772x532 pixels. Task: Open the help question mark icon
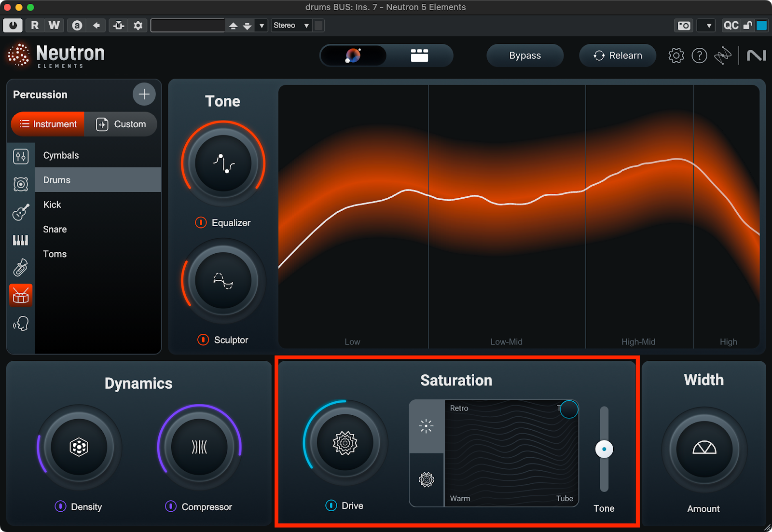pos(699,55)
